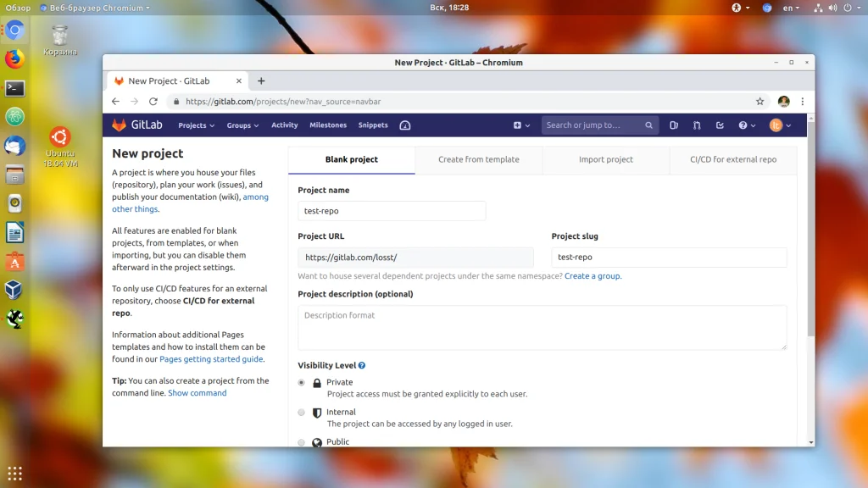Switch to Create from template tab
Image resolution: width=868 pixels, height=488 pixels.
click(x=479, y=159)
